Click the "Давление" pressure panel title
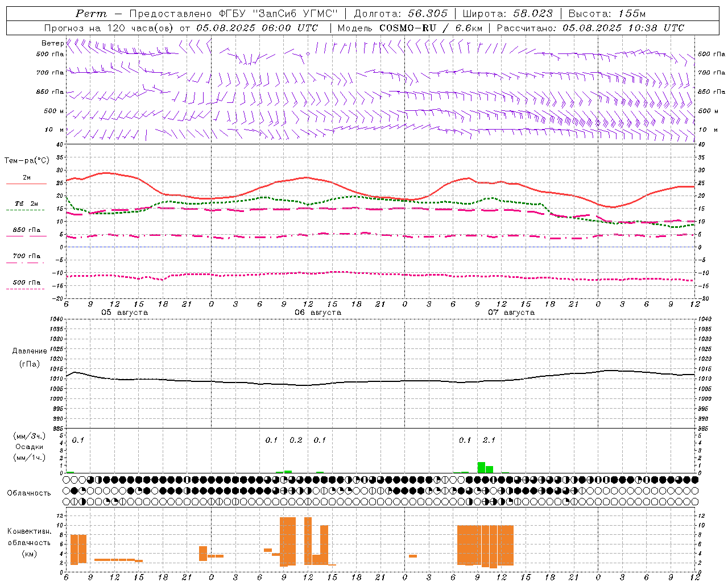The height and width of the screenshot is (582, 728). point(30,351)
